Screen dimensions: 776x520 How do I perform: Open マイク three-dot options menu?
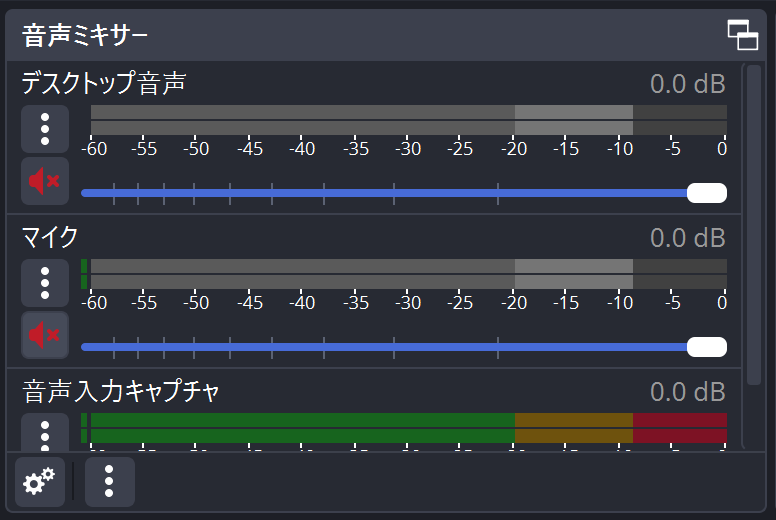(45, 283)
